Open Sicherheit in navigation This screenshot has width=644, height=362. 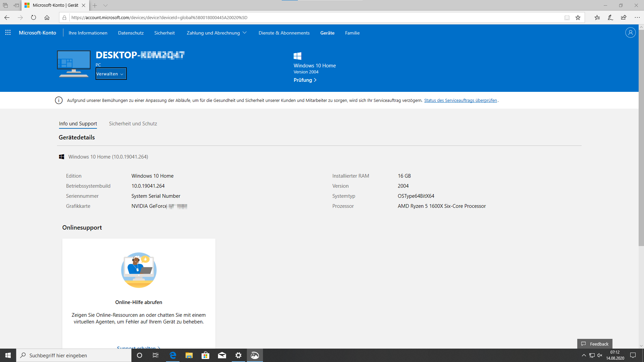164,33
